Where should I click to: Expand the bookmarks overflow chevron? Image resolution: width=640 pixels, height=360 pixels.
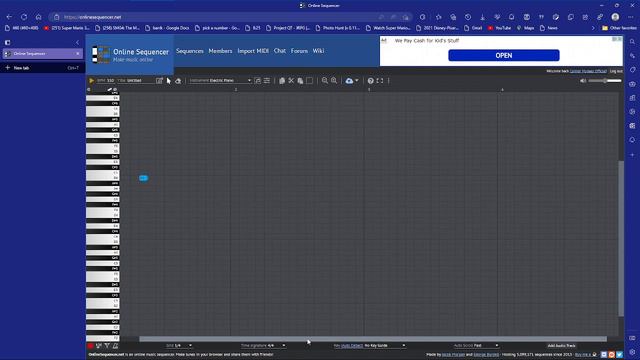[x=593, y=28]
